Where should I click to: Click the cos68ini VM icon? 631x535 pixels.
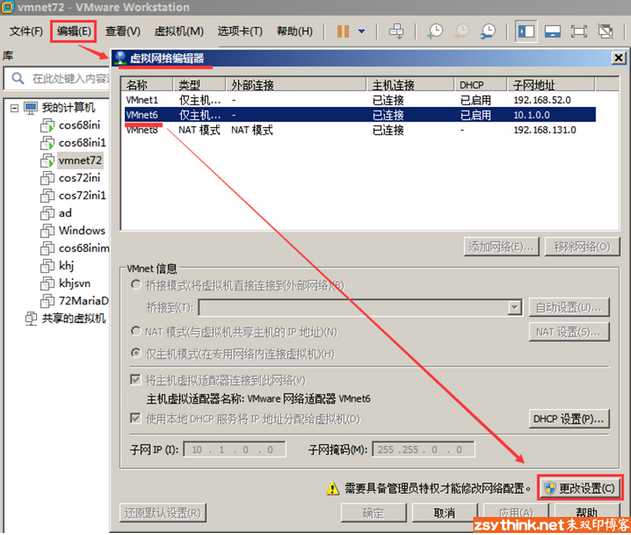pyautogui.click(x=47, y=126)
